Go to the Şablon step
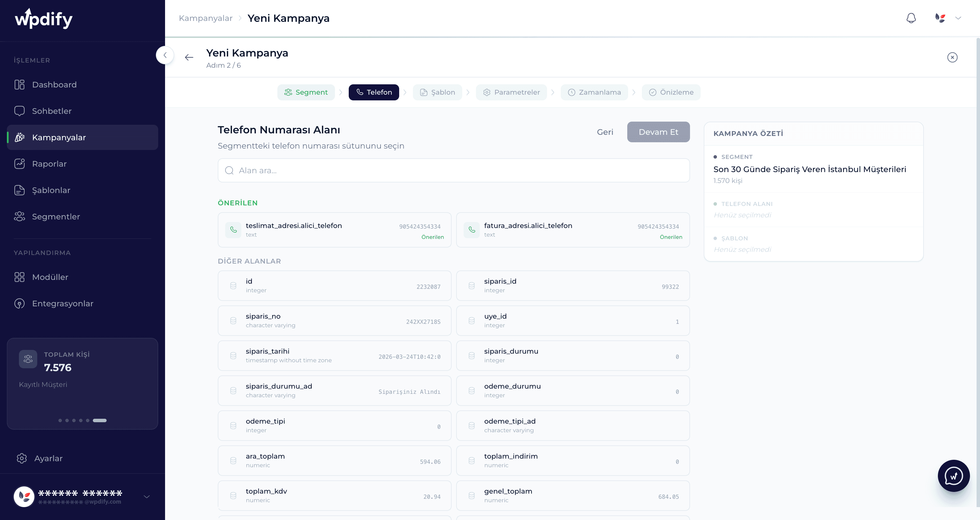 click(x=438, y=92)
